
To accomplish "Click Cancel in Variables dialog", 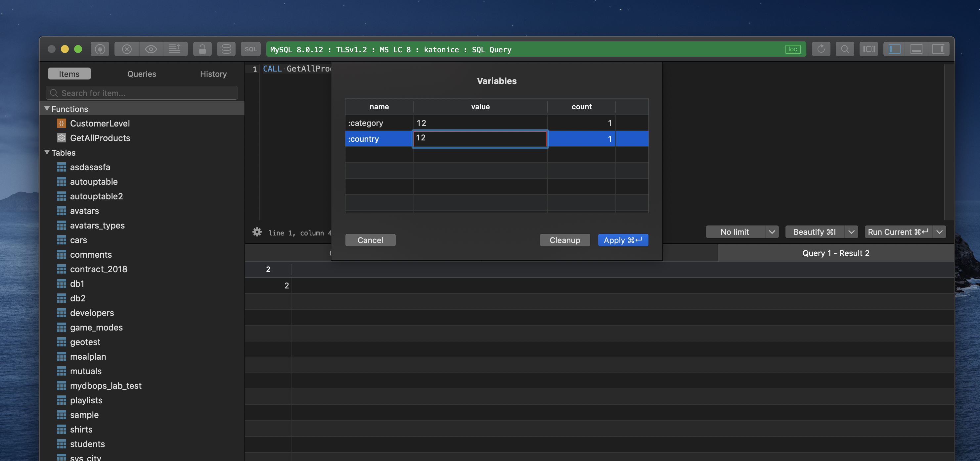I will [x=370, y=240].
